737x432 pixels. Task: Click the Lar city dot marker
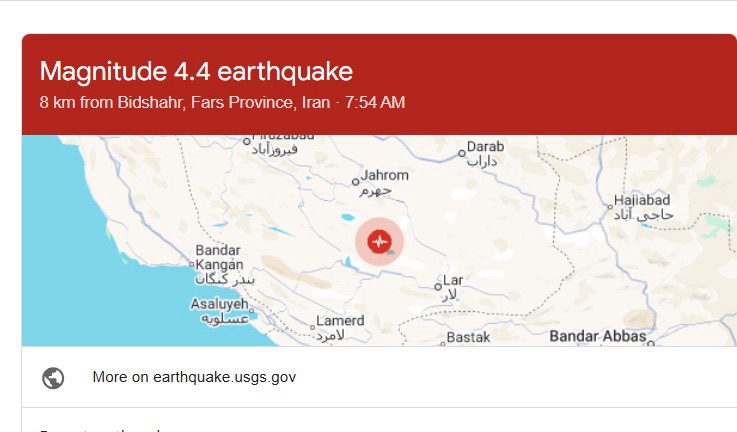coord(438,287)
